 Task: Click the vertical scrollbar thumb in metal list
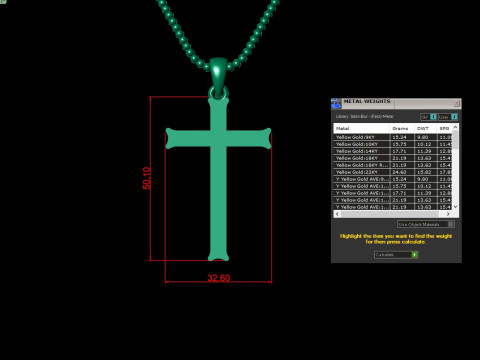click(x=455, y=140)
